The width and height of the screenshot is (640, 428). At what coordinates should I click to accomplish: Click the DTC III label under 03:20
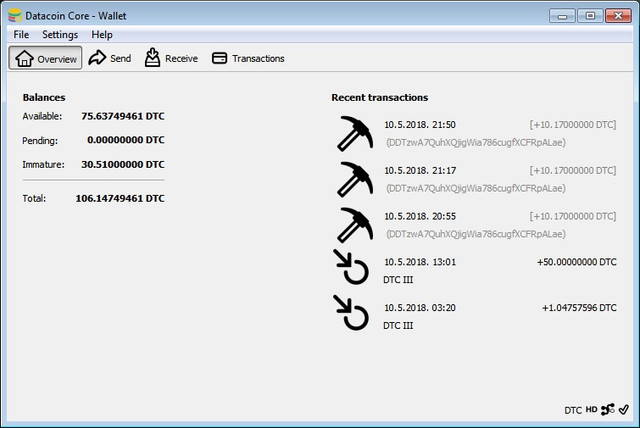click(x=398, y=326)
